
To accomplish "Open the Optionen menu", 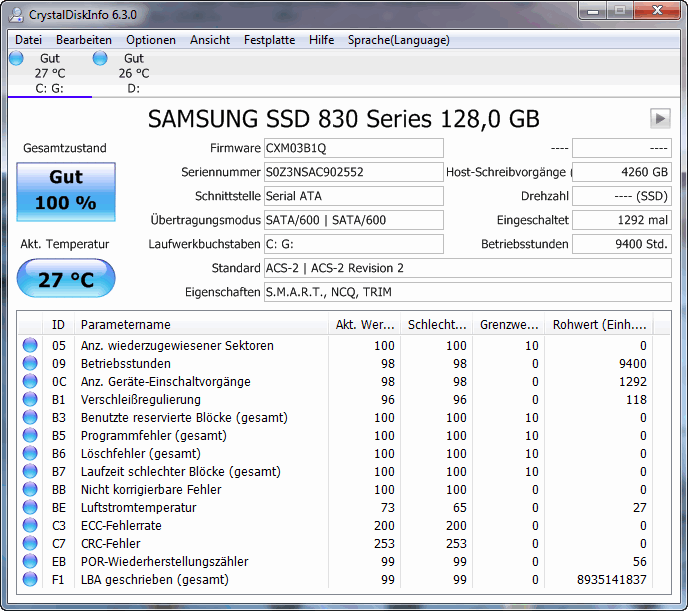I will [151, 40].
